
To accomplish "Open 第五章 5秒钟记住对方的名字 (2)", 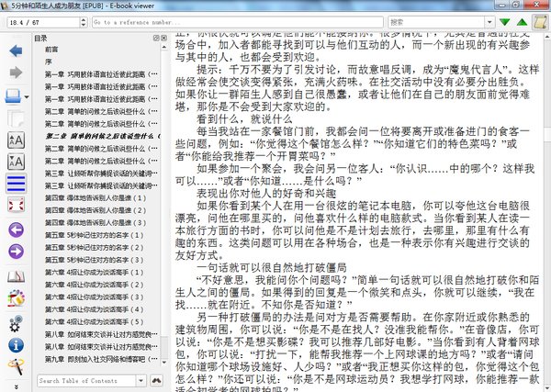I will pos(94,247).
